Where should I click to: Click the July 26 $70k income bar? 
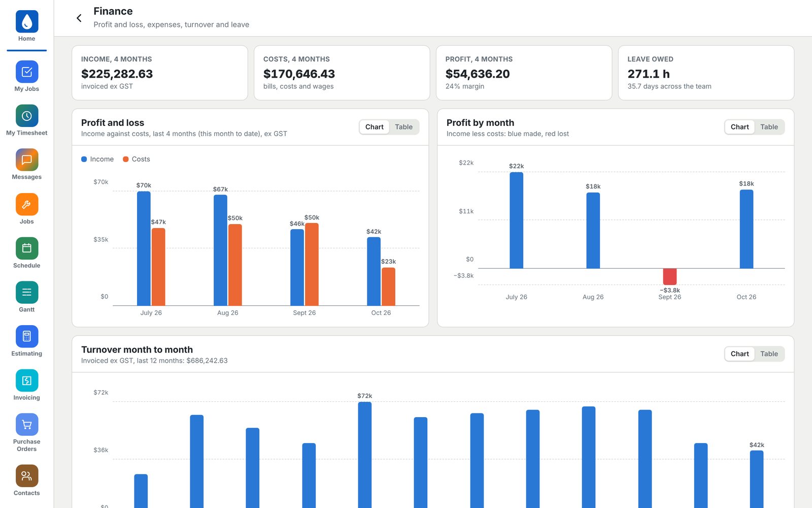pos(144,248)
